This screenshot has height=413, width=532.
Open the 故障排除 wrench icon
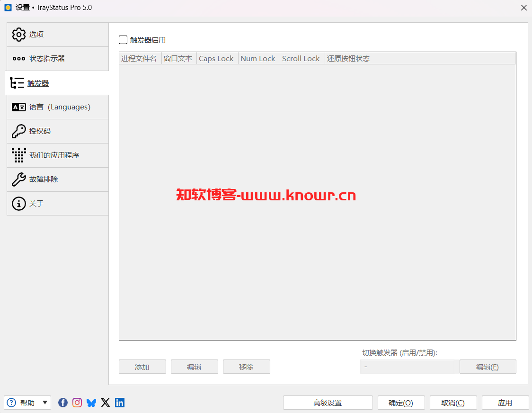pos(18,180)
